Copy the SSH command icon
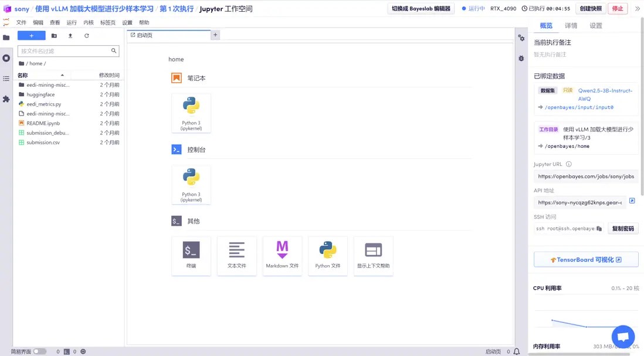Screen dimensions: 644x356 [x=599, y=229]
